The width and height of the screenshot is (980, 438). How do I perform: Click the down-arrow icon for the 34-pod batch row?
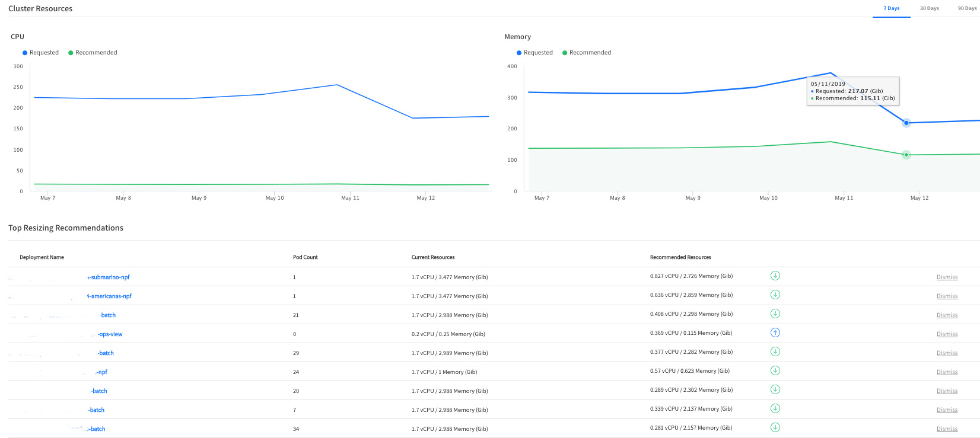click(x=775, y=427)
